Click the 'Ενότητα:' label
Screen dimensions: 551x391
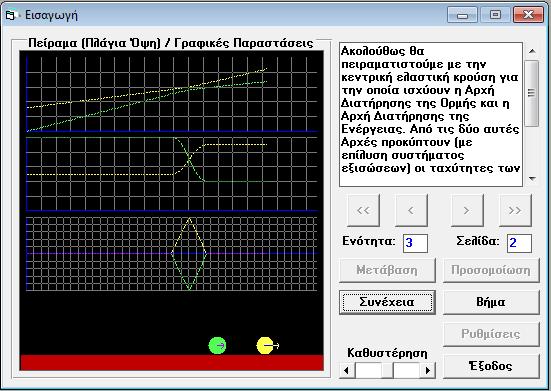pyautogui.click(x=369, y=242)
